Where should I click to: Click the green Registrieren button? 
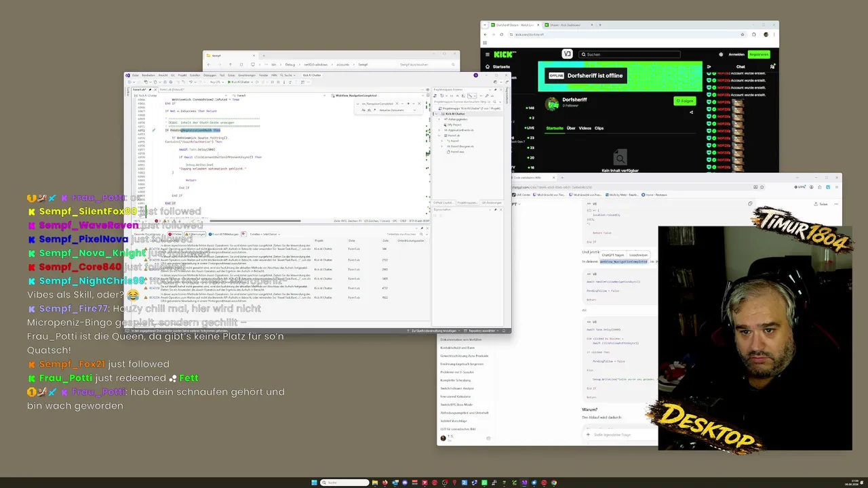759,54
